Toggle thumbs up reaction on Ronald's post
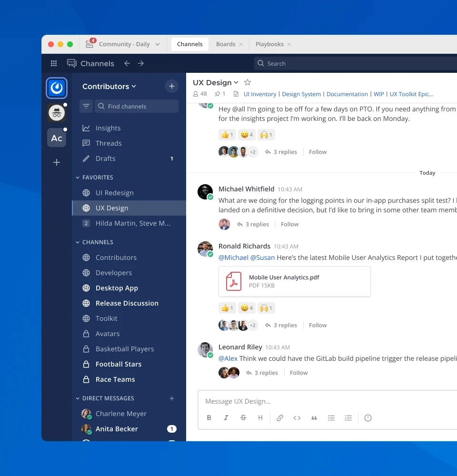This screenshot has width=457, height=476. tap(227, 308)
